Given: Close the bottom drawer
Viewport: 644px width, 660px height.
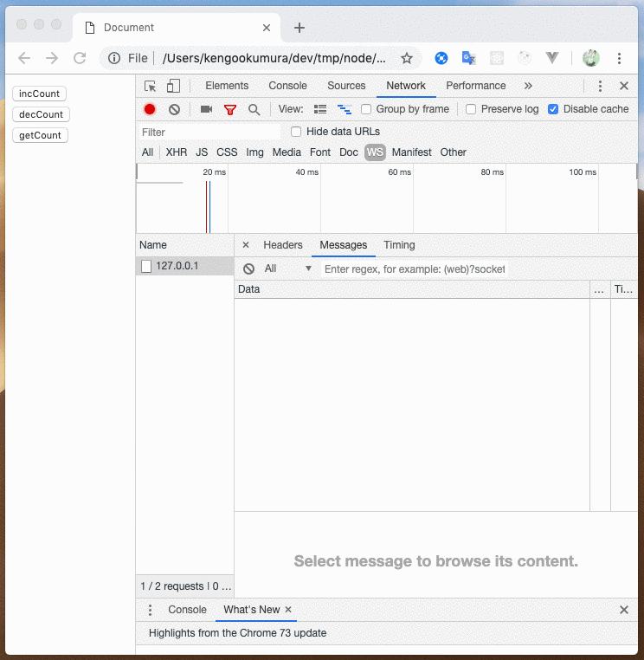Looking at the screenshot, I should [x=624, y=610].
